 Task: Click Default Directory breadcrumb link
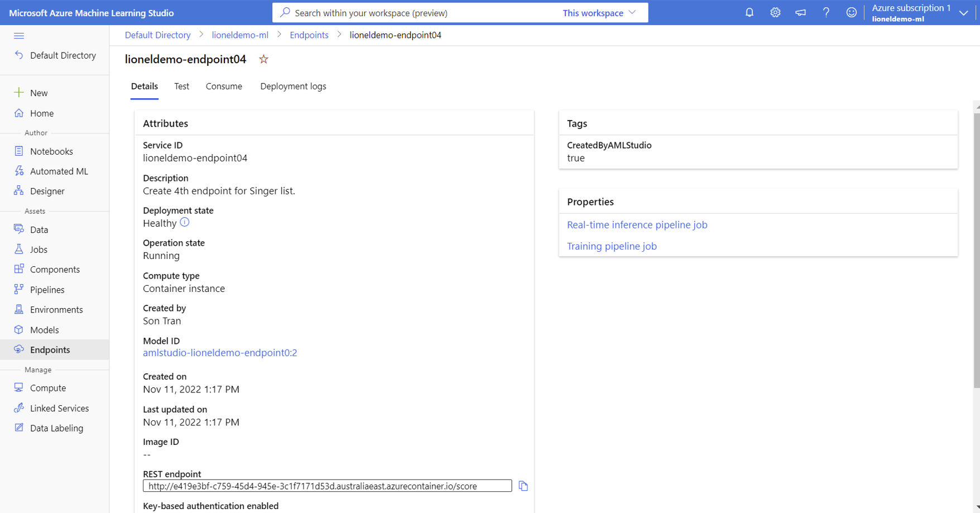point(157,35)
